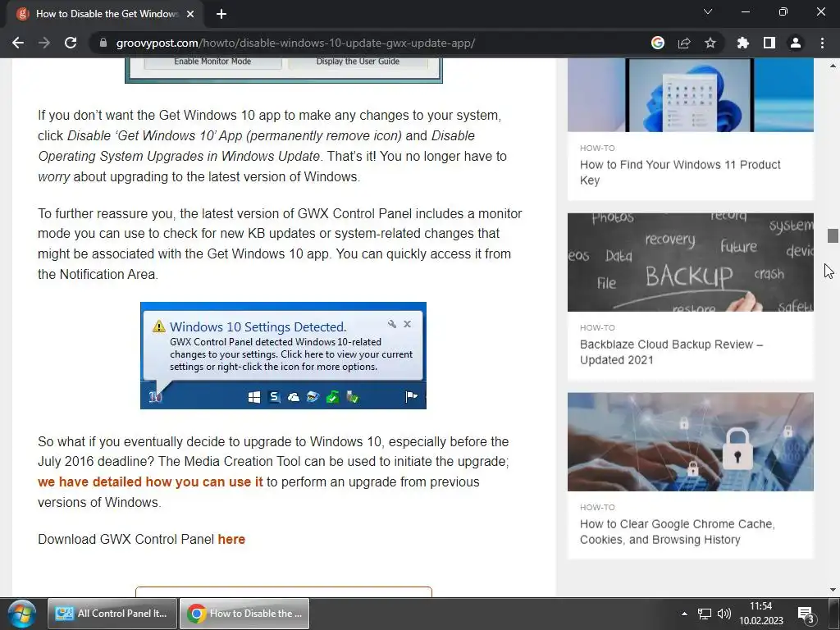Select the How to Disable the Get Windows tab
840x630 pixels.
(x=105, y=14)
